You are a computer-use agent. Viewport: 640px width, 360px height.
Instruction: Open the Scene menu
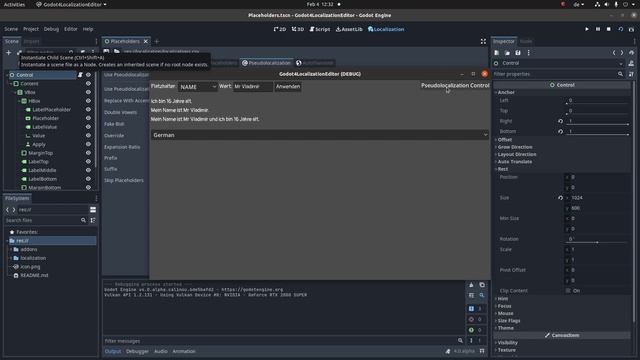point(11,29)
